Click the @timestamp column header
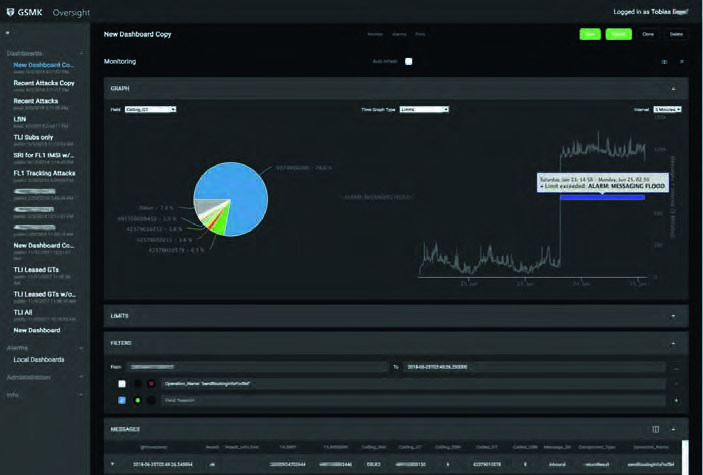This screenshot has height=475, width=703. pos(154,447)
